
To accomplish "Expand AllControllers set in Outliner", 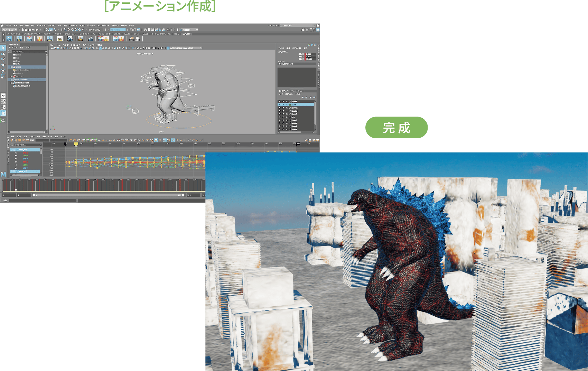I will click(x=11, y=80).
